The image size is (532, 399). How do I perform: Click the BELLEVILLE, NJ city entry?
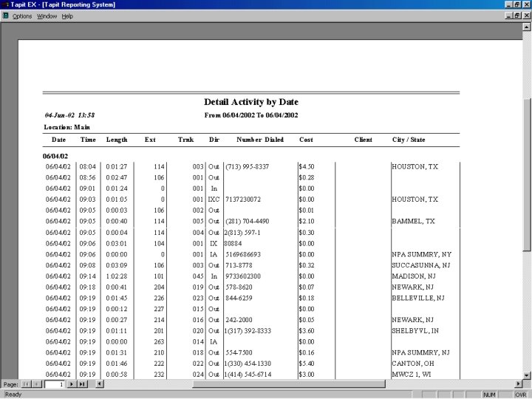tap(418, 298)
